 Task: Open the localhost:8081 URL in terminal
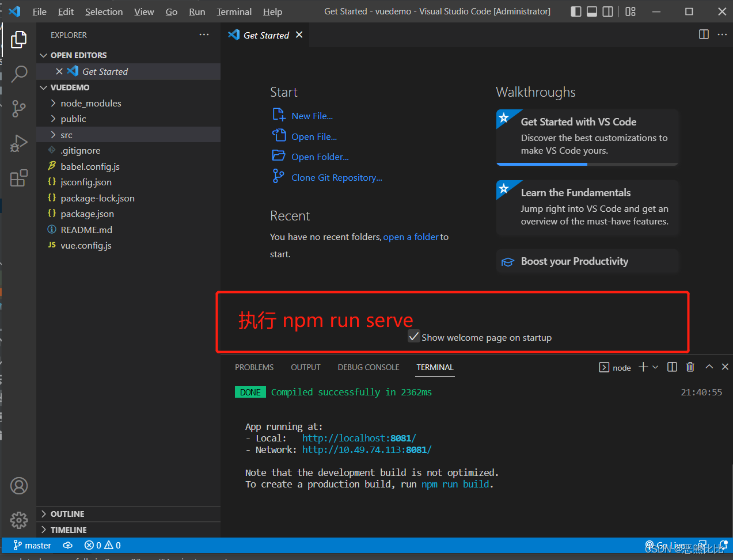tap(359, 438)
